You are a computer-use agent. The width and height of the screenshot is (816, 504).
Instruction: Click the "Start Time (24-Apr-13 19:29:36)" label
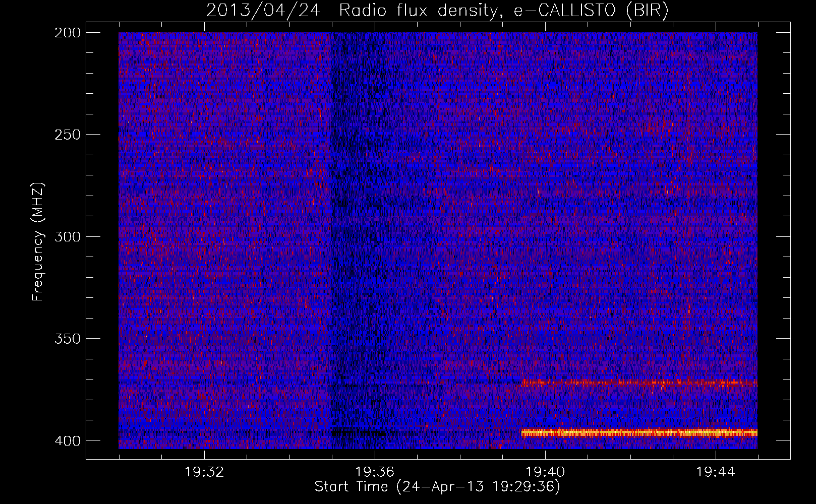[437, 487]
